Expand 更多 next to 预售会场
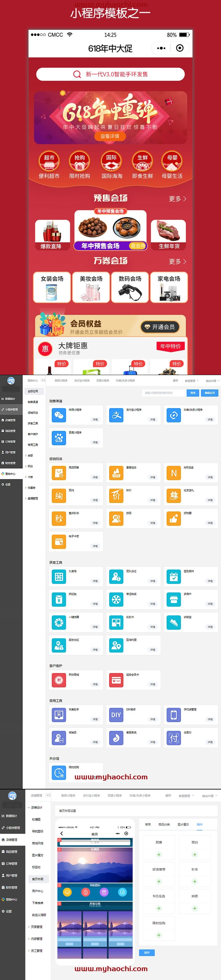 pyautogui.click(x=177, y=199)
